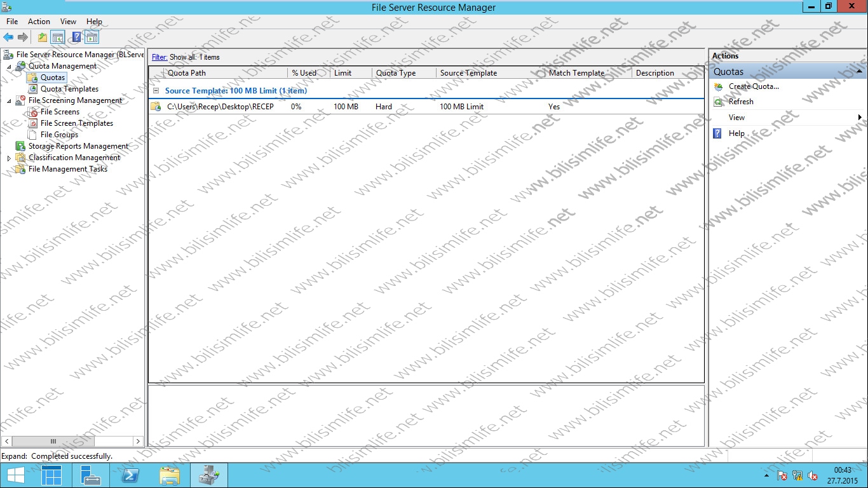
Task: Select the Storage Reports Management tree item
Action: 78,146
